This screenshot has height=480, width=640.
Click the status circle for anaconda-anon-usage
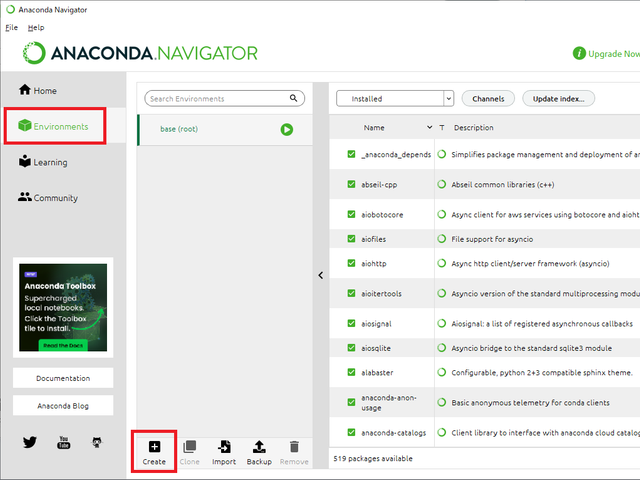coord(442,402)
